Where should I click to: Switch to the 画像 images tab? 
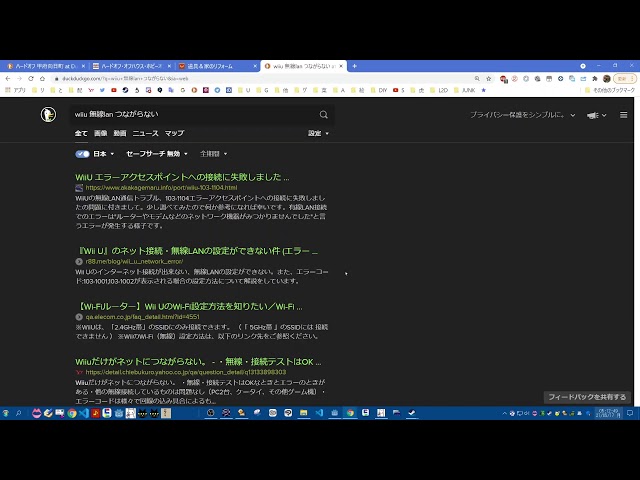[100, 133]
